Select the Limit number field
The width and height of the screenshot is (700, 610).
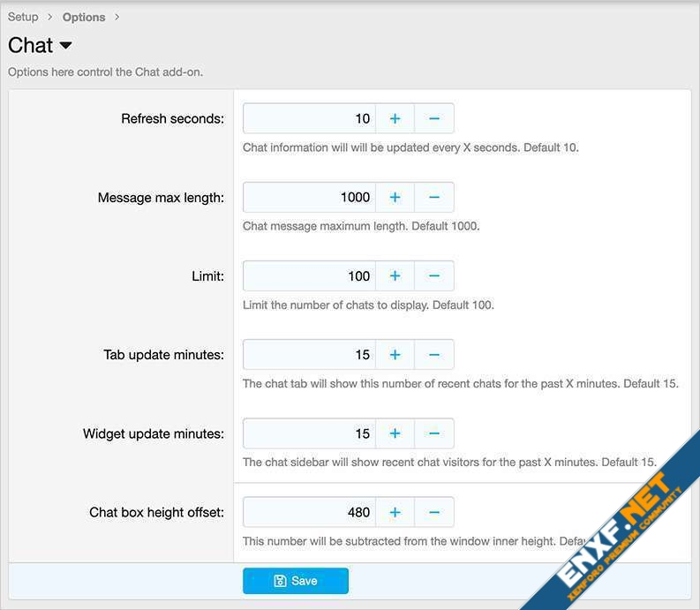tap(309, 275)
